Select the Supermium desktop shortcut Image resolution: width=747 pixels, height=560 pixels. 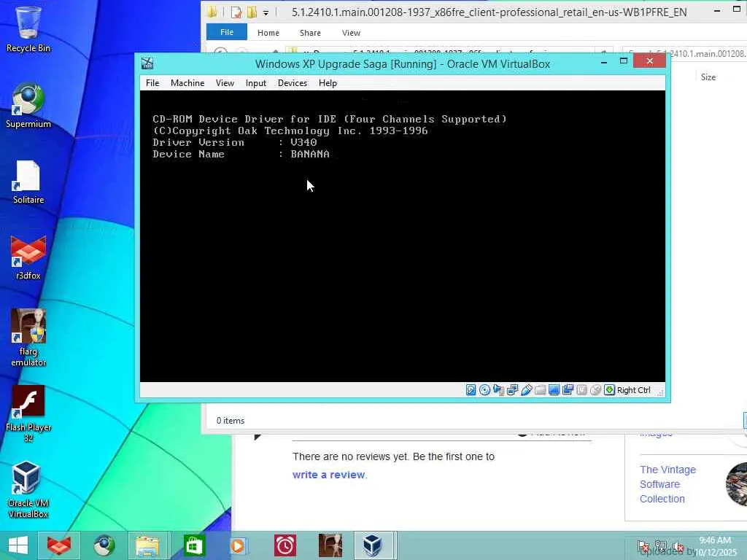pyautogui.click(x=28, y=106)
